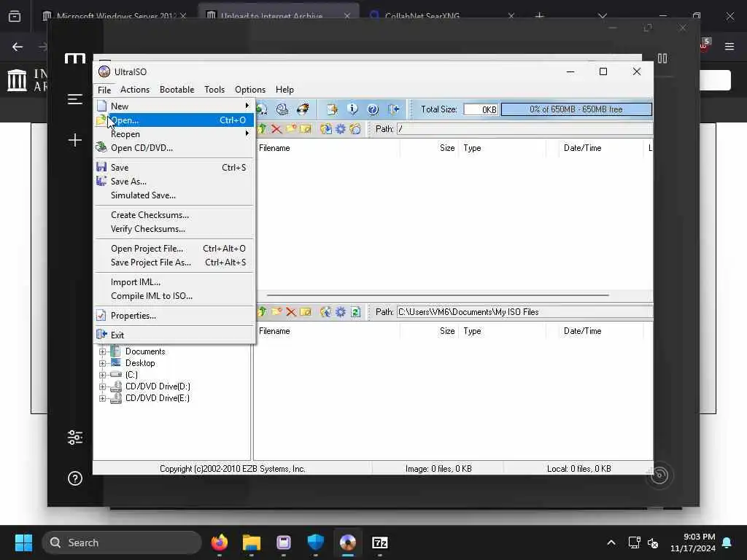747x560 pixels.
Task: Choose Exit from the File menu
Action: (174, 335)
